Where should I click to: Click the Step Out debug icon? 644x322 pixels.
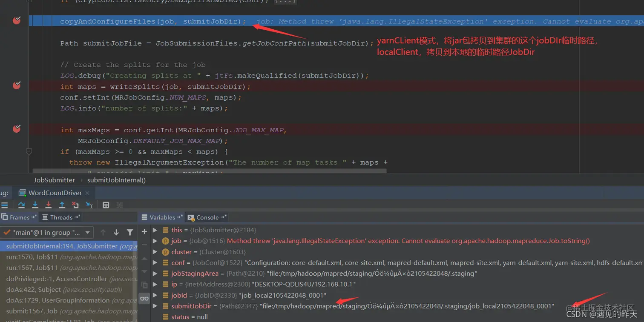tap(62, 205)
